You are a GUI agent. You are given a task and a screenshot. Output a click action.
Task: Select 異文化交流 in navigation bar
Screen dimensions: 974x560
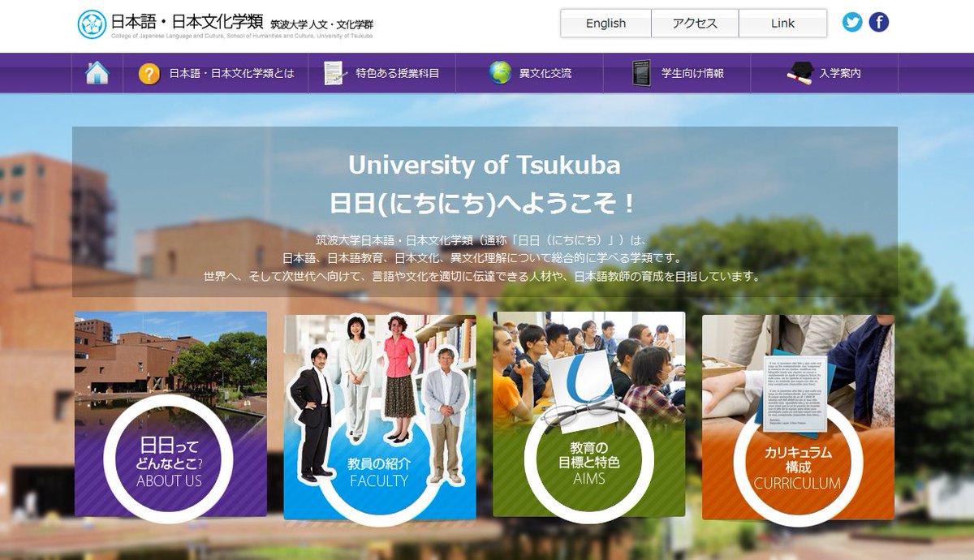tap(530, 73)
